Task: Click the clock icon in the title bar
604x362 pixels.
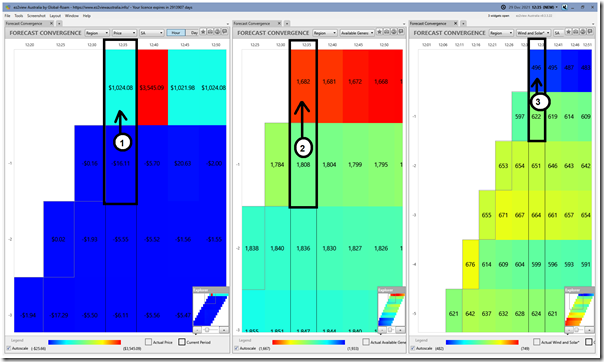Action: 503,7
